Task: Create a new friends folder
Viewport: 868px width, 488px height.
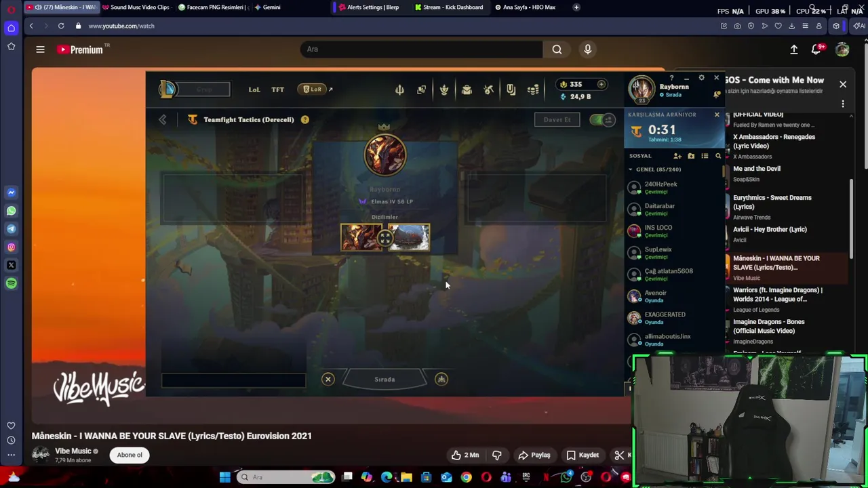Action: click(691, 156)
